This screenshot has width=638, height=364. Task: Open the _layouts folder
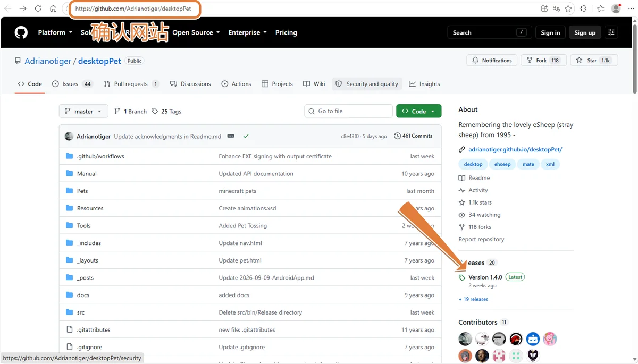click(88, 260)
